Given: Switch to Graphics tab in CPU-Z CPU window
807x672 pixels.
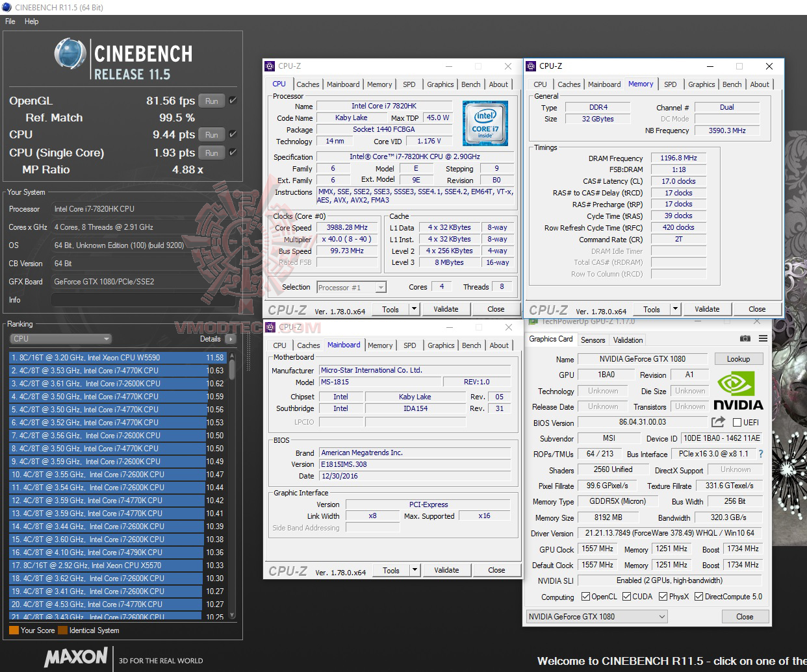Looking at the screenshot, I should (x=440, y=84).
